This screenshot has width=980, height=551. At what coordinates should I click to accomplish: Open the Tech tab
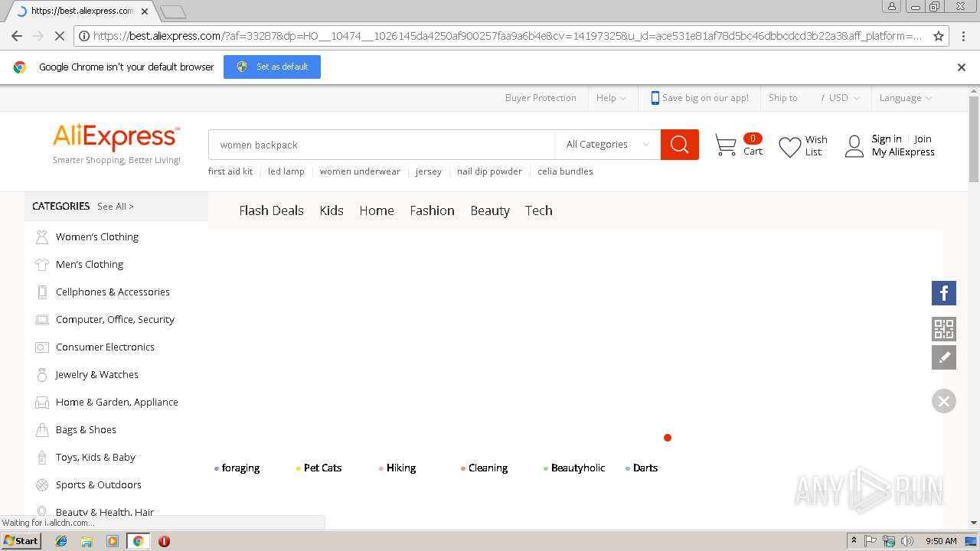(x=538, y=210)
